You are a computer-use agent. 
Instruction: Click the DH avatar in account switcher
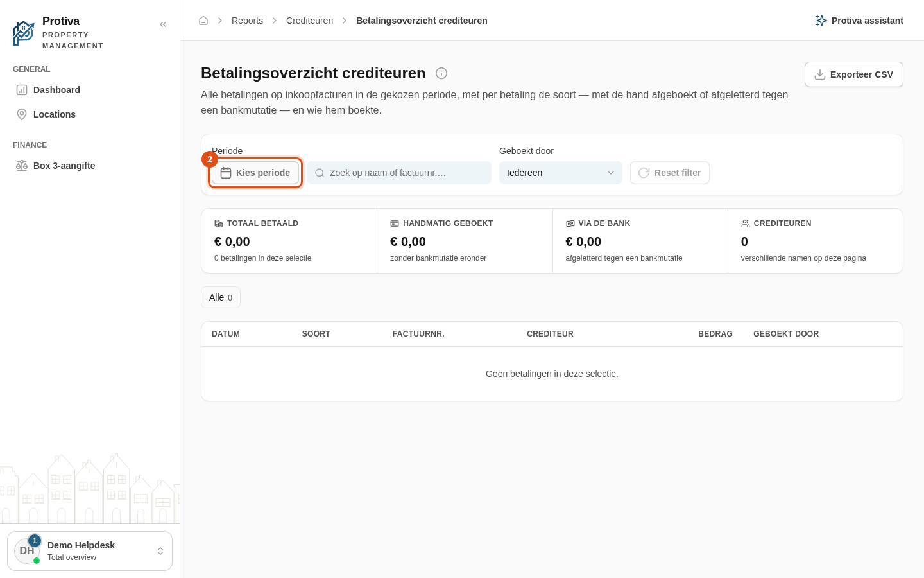27,551
